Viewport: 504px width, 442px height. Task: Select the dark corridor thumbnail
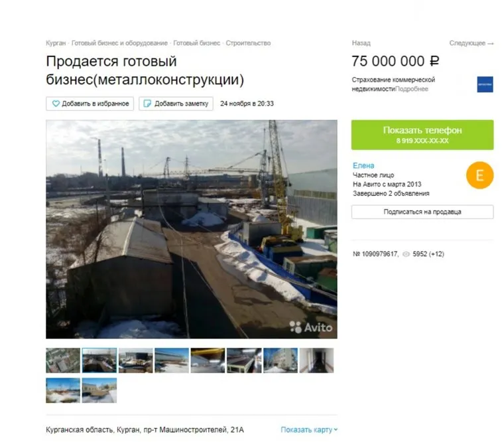pos(316,360)
